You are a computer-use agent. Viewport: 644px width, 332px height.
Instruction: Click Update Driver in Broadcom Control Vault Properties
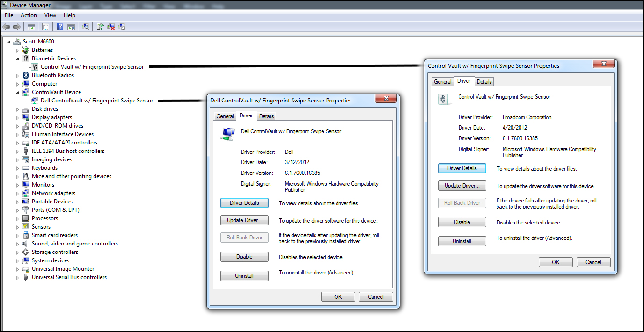462,186
